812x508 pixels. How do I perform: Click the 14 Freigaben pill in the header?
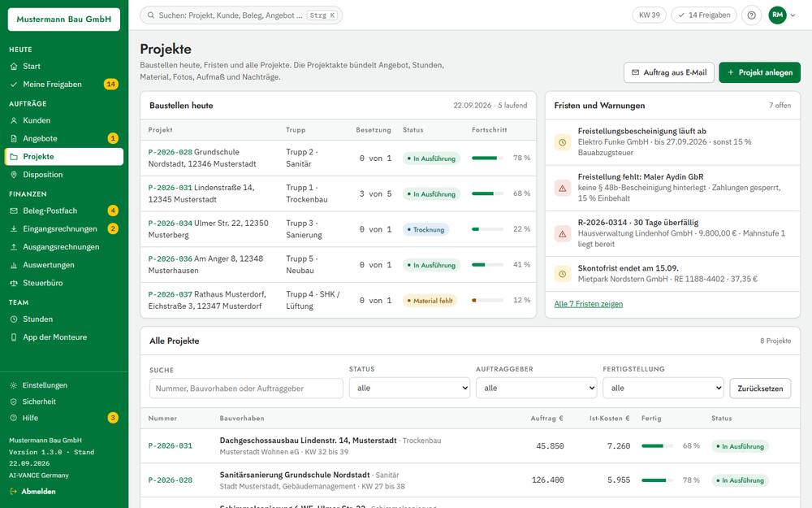click(704, 15)
